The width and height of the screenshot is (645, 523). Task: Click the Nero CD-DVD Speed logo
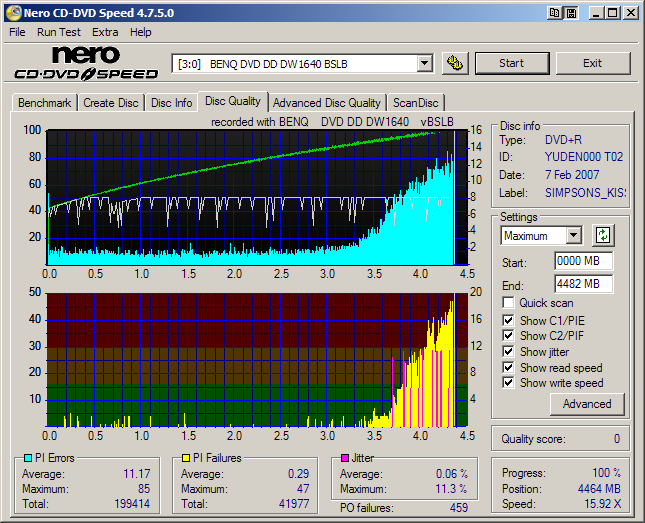click(86, 63)
